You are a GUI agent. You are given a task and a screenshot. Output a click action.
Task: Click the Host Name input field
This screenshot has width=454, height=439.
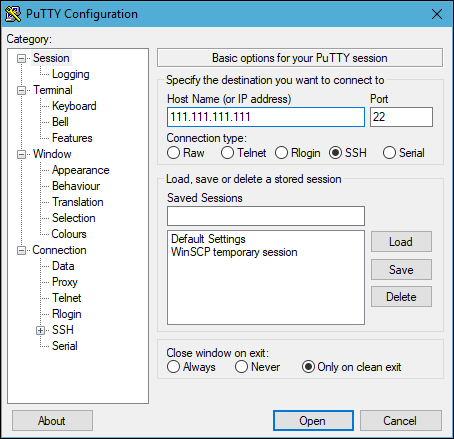[x=266, y=117]
